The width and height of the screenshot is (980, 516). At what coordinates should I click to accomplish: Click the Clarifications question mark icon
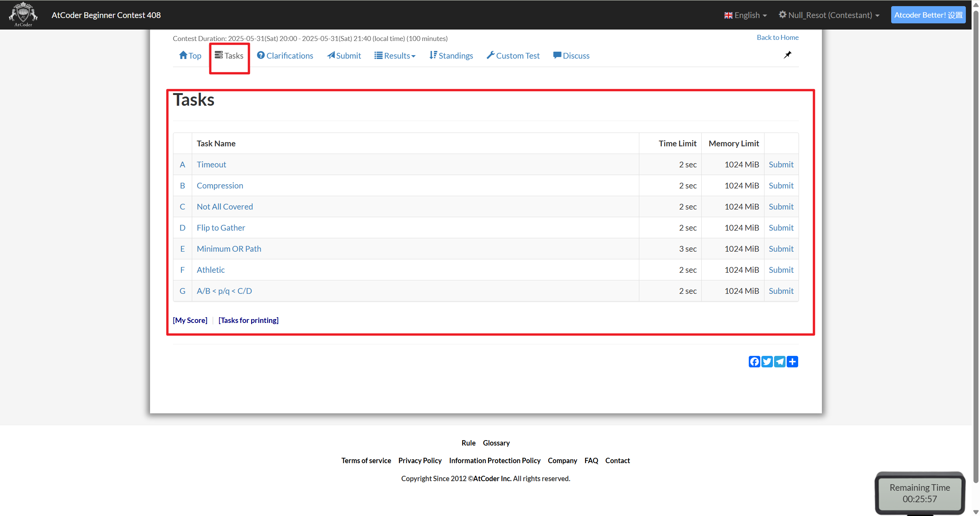(261, 55)
